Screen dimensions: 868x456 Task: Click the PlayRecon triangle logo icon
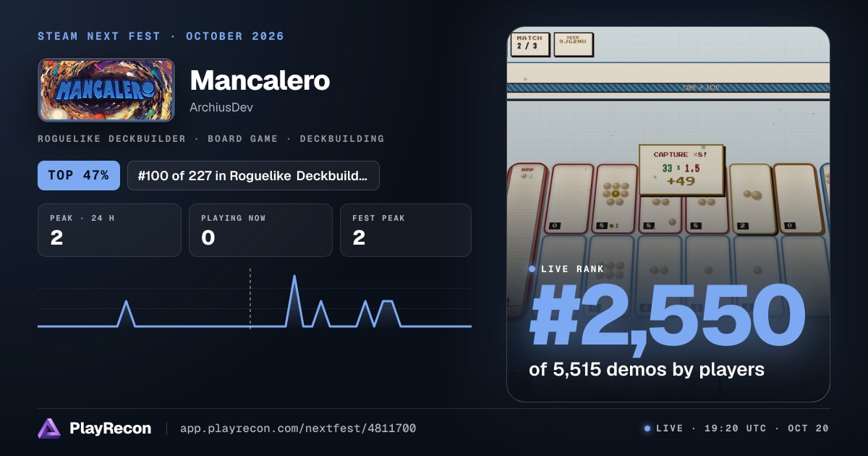pos(49,428)
